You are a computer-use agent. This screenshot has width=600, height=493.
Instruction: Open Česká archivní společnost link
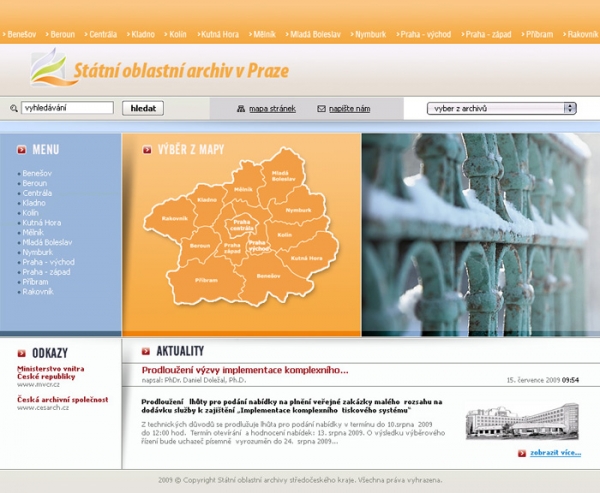click(63, 400)
